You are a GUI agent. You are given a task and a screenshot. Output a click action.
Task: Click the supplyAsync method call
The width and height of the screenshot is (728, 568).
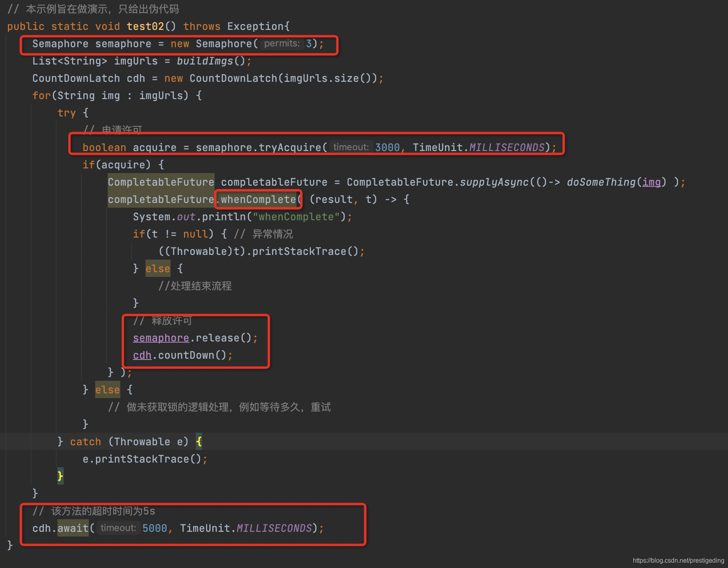(494, 182)
